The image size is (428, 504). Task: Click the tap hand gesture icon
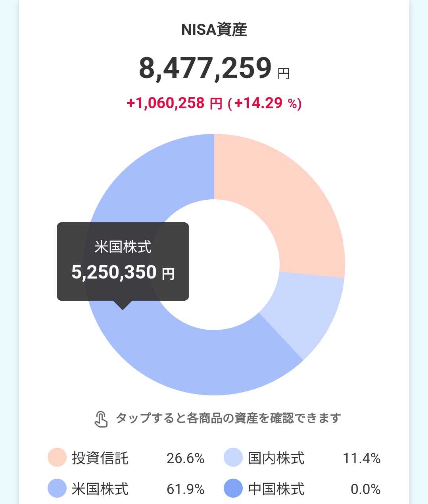pyautogui.click(x=101, y=419)
